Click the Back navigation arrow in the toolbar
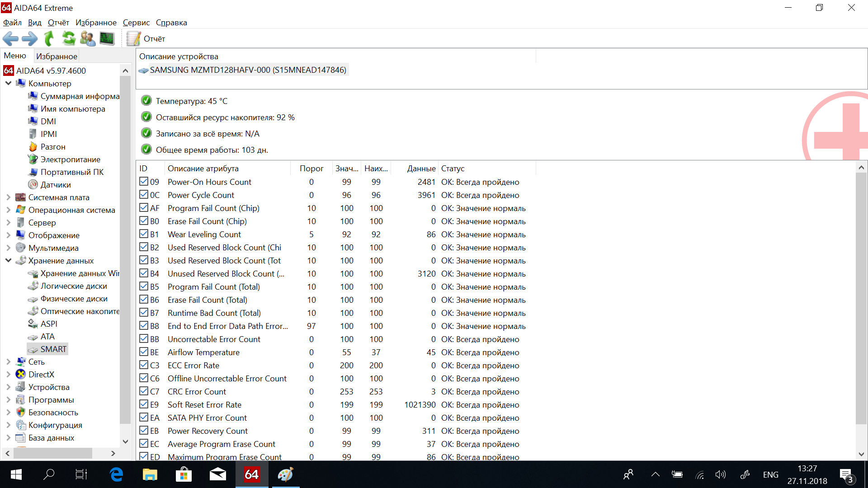This screenshot has height=488, width=868. (10, 39)
